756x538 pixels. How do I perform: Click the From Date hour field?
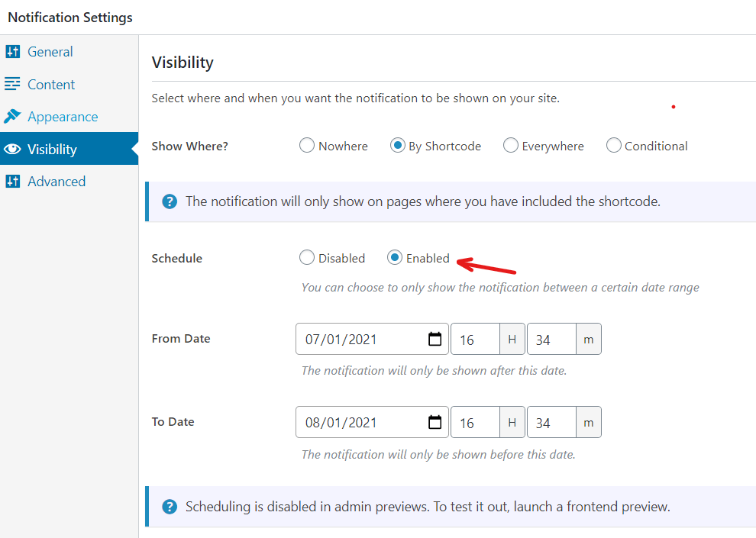[475, 339]
